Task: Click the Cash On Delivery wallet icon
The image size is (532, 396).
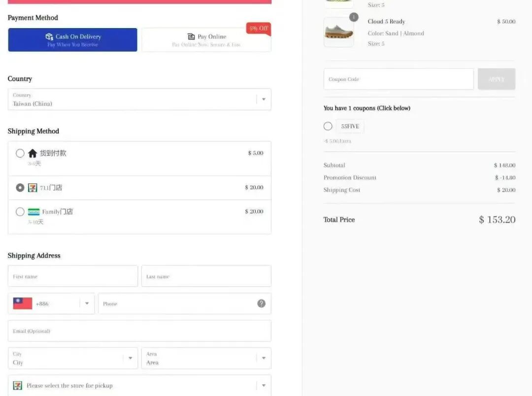Action: [x=49, y=36]
